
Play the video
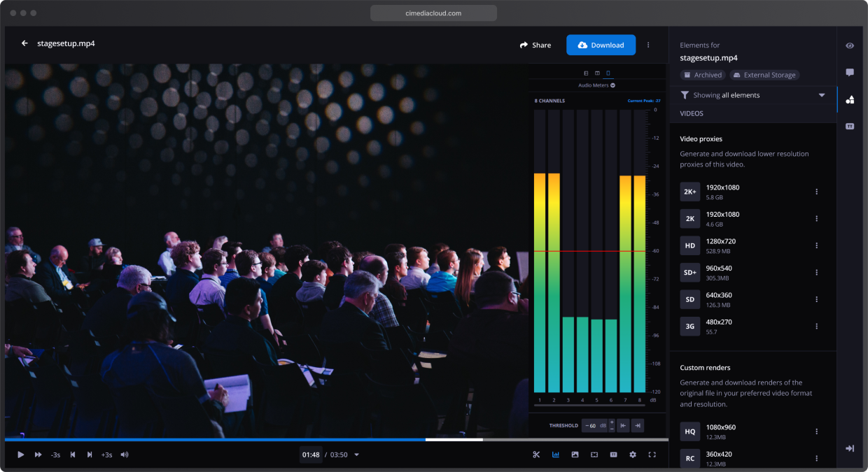(21, 455)
